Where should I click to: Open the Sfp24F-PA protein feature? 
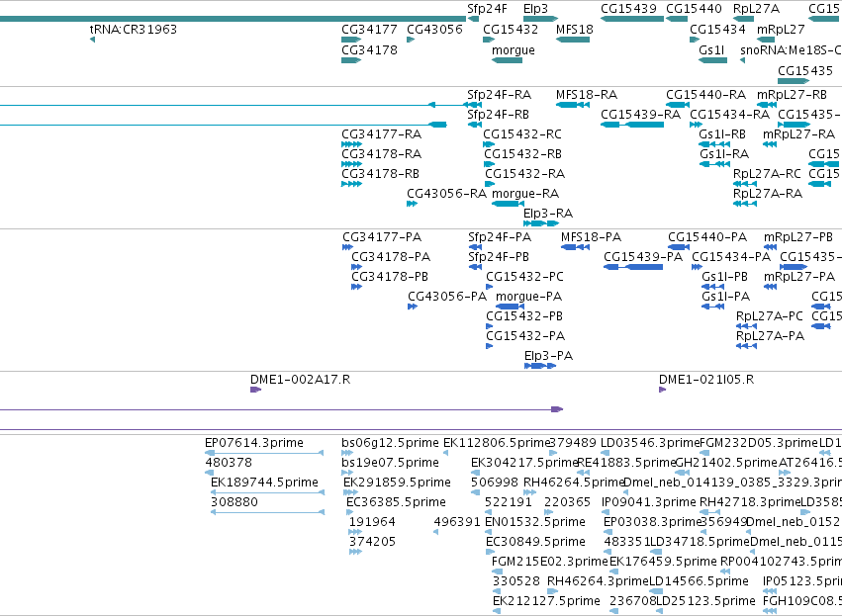(475, 247)
